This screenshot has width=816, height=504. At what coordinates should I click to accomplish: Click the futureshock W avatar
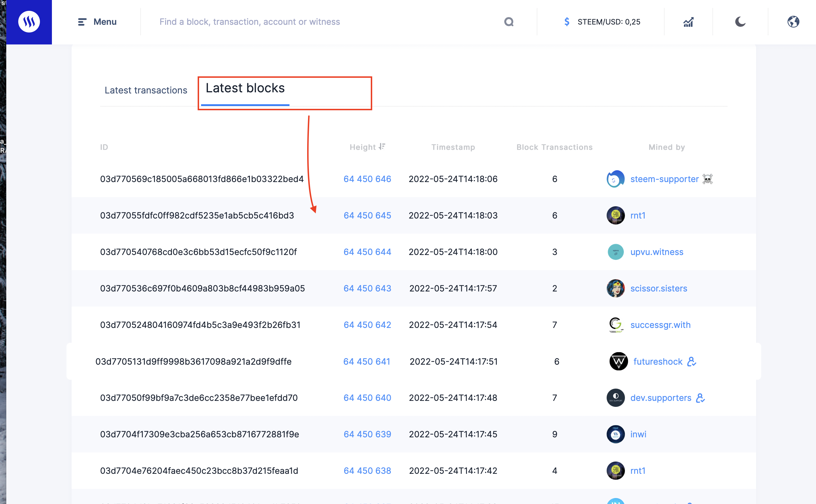pyautogui.click(x=619, y=362)
